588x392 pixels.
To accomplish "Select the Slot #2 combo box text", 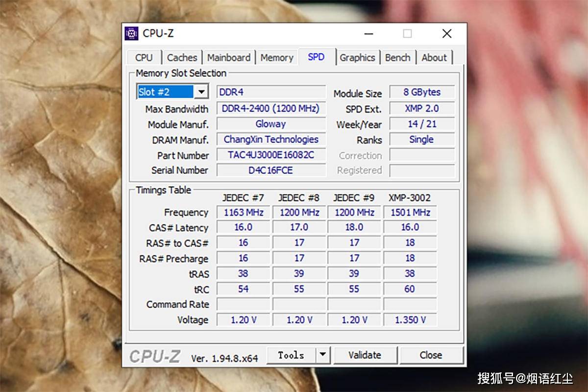I will pyautogui.click(x=166, y=92).
